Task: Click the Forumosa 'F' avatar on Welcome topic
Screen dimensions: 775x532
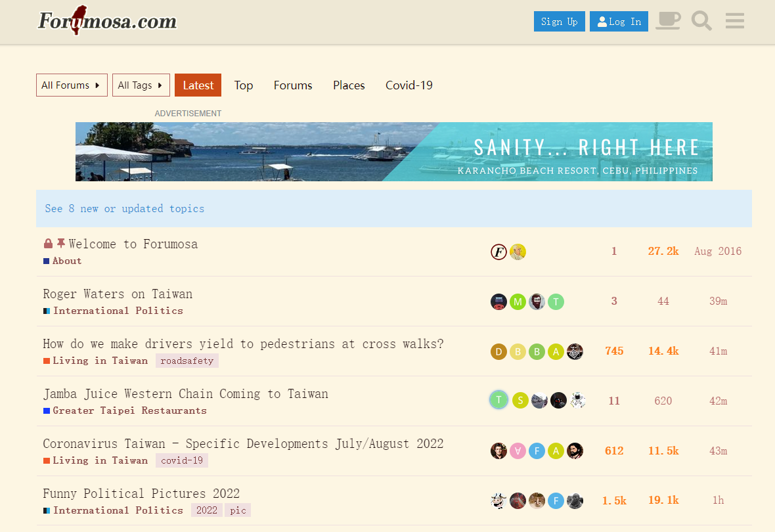Action: [498, 252]
